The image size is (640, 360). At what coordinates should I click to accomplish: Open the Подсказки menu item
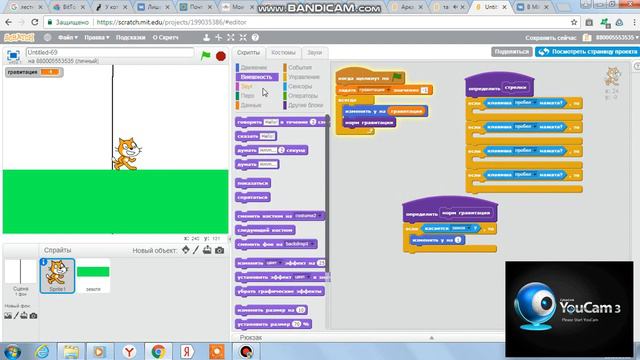pyautogui.click(x=131, y=38)
